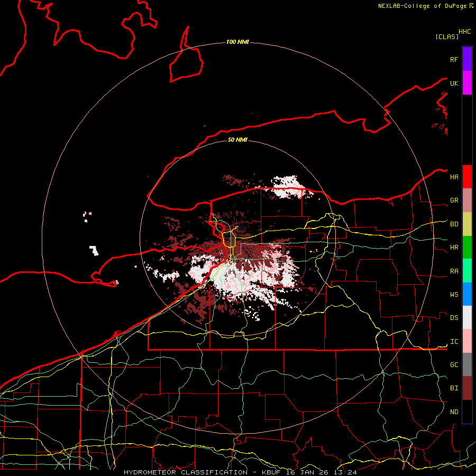This screenshot has height=476, width=476.
Task: Click the RA legend label
Action: click(454, 271)
